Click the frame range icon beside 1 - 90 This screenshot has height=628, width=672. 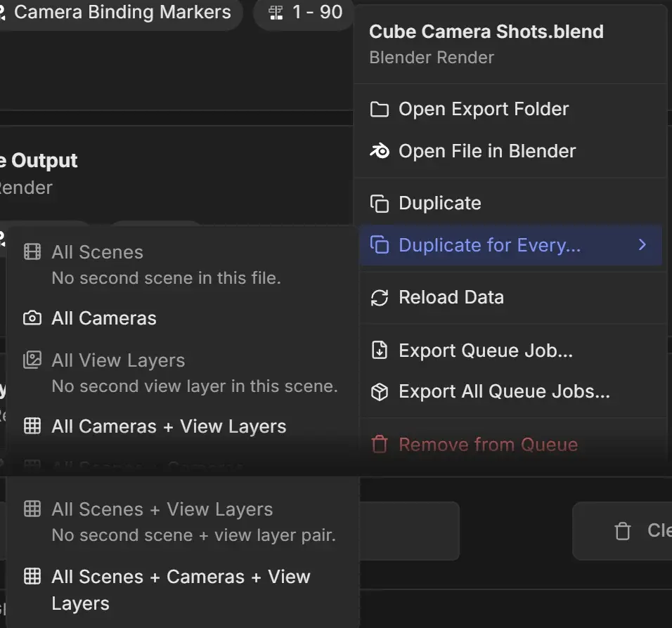(276, 13)
